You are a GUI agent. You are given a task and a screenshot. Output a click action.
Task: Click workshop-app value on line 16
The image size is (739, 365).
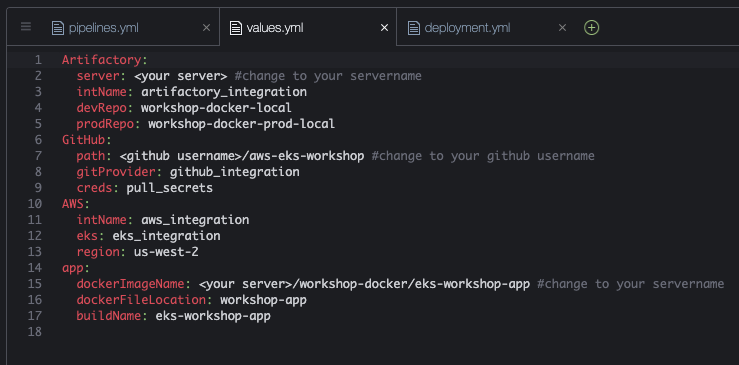[x=263, y=300]
